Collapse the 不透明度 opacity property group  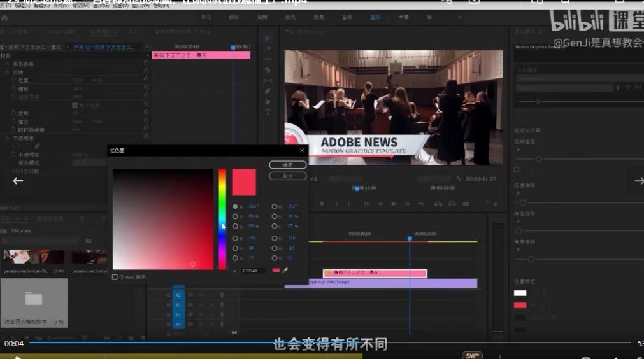[7, 137]
